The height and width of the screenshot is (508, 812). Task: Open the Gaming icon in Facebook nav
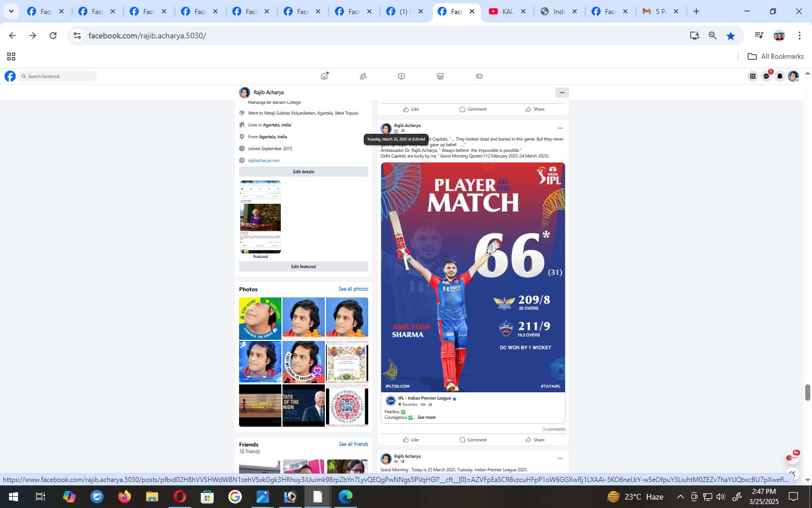point(479,76)
